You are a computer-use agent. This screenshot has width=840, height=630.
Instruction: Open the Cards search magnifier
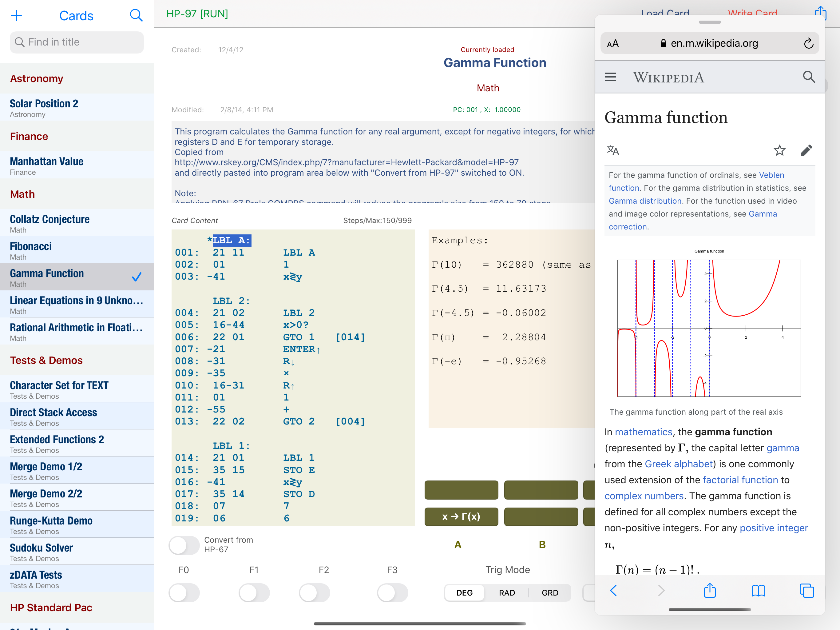pyautogui.click(x=136, y=16)
